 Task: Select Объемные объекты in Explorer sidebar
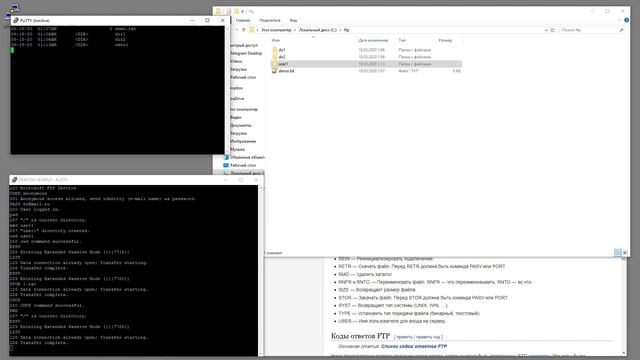(x=247, y=157)
